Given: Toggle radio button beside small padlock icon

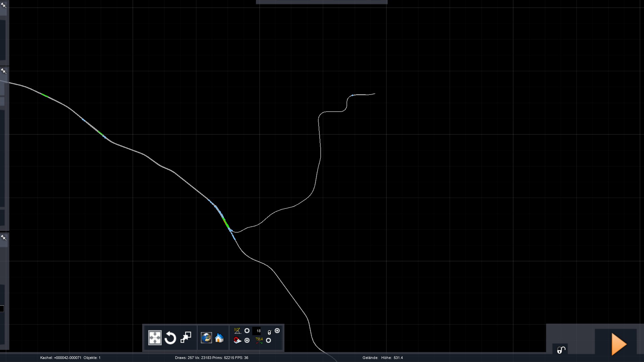Looking at the screenshot, I should (277, 331).
